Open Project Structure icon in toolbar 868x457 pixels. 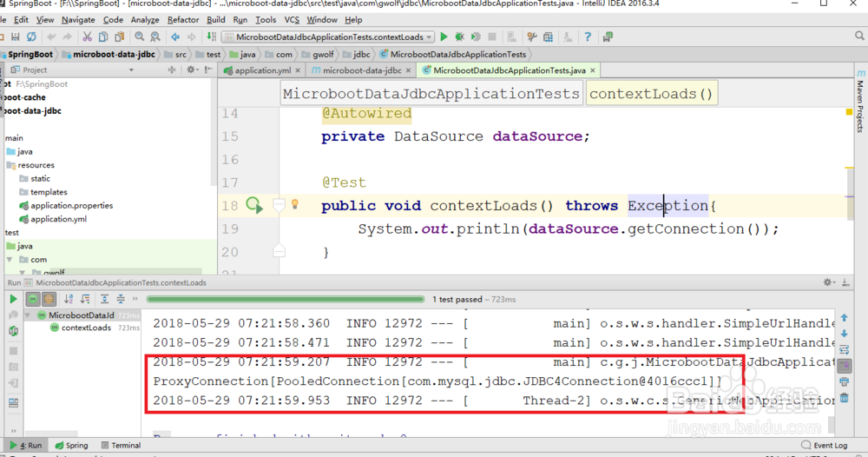[548, 37]
